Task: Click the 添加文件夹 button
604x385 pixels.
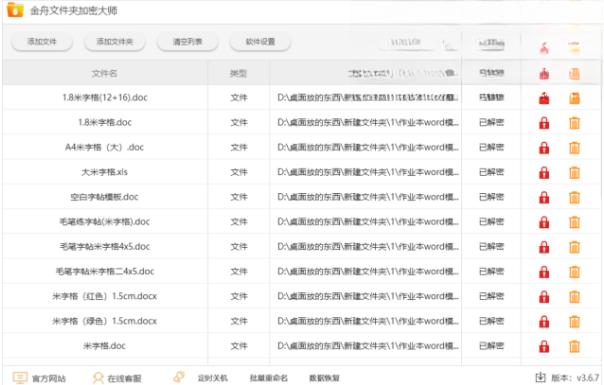Action: tap(114, 42)
